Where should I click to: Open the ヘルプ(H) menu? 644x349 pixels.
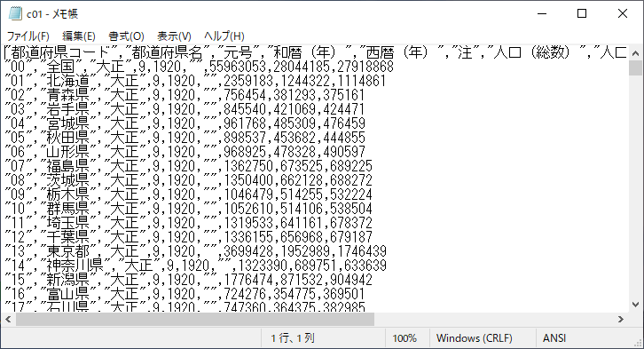click(x=224, y=36)
